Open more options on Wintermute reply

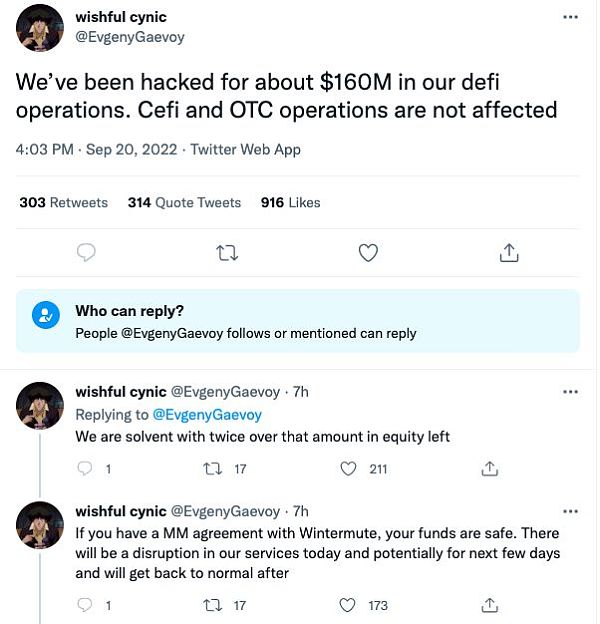tap(571, 511)
